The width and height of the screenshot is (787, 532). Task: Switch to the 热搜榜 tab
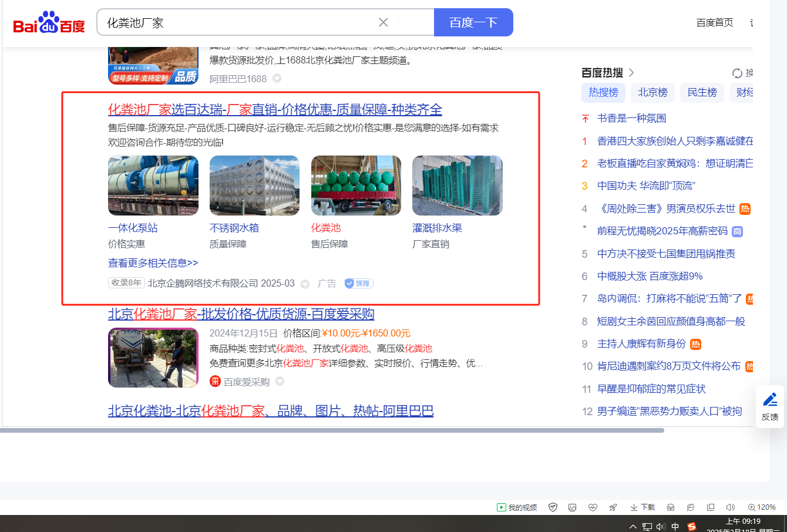[x=603, y=92]
